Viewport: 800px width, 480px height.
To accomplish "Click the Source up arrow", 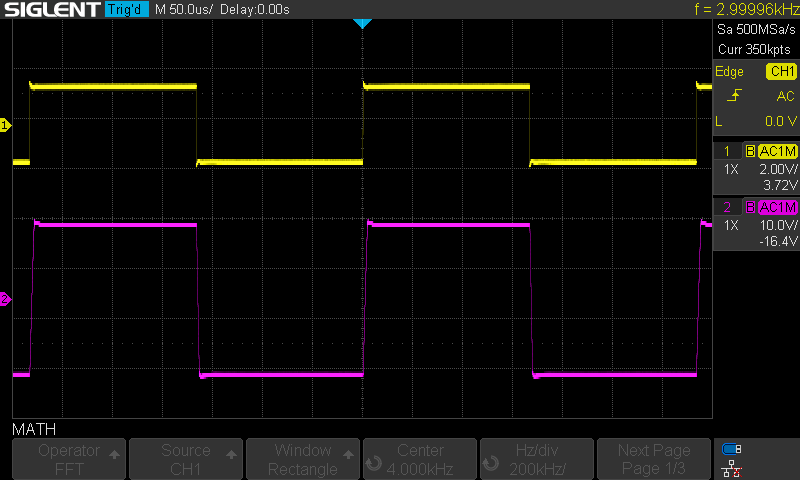I will click(x=231, y=454).
